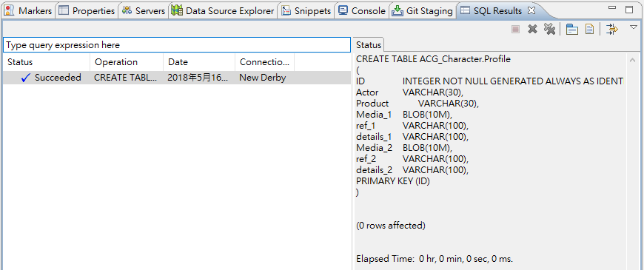Open the Git Staging tab
Image resolution: width=644 pixels, height=270 pixels.
423,11
